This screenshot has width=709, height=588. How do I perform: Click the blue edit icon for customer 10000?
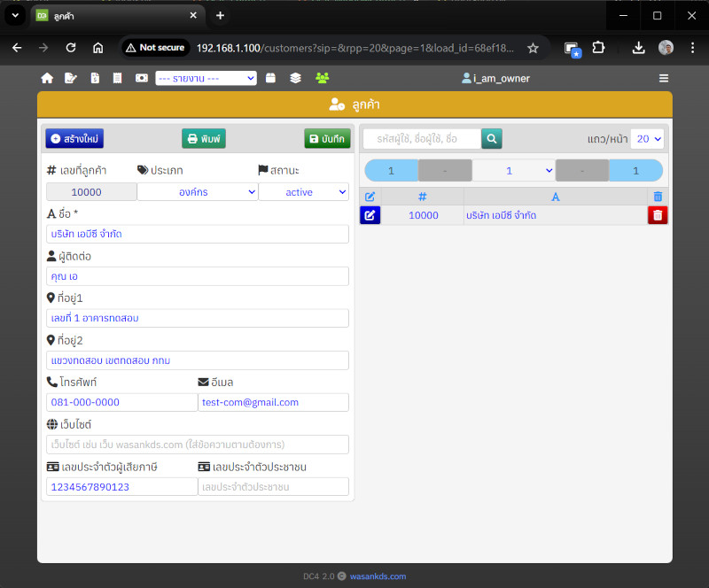tap(370, 215)
